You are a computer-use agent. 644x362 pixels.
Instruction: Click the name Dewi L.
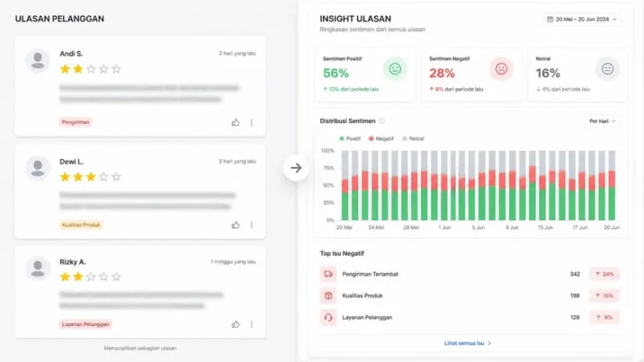[x=71, y=162]
